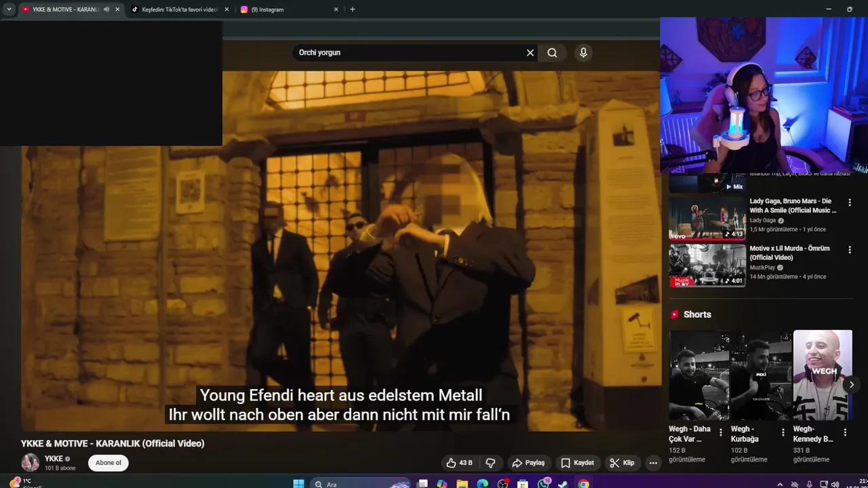Open more actions ellipsis under video
868x488 pixels.
(653, 463)
